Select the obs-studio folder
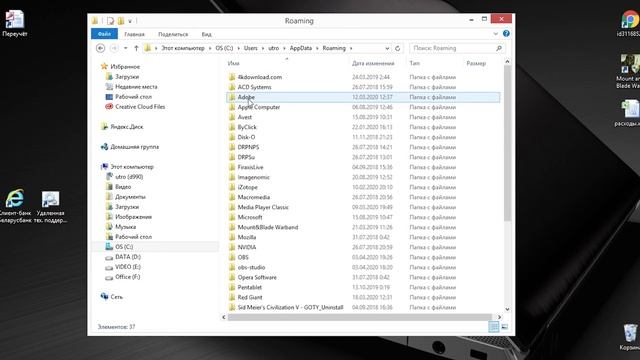The image size is (640, 360). [x=251, y=267]
